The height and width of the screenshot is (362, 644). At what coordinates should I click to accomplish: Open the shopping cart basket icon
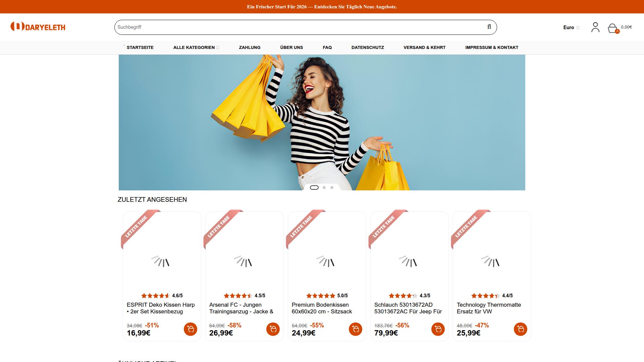[x=612, y=28]
